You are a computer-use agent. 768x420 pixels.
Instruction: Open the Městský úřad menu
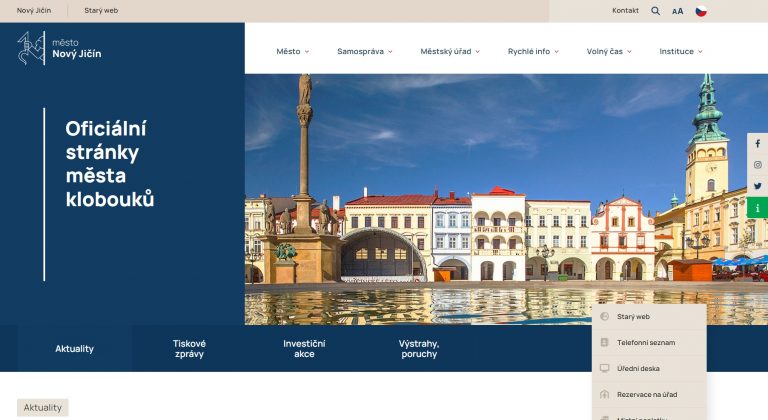[446, 51]
